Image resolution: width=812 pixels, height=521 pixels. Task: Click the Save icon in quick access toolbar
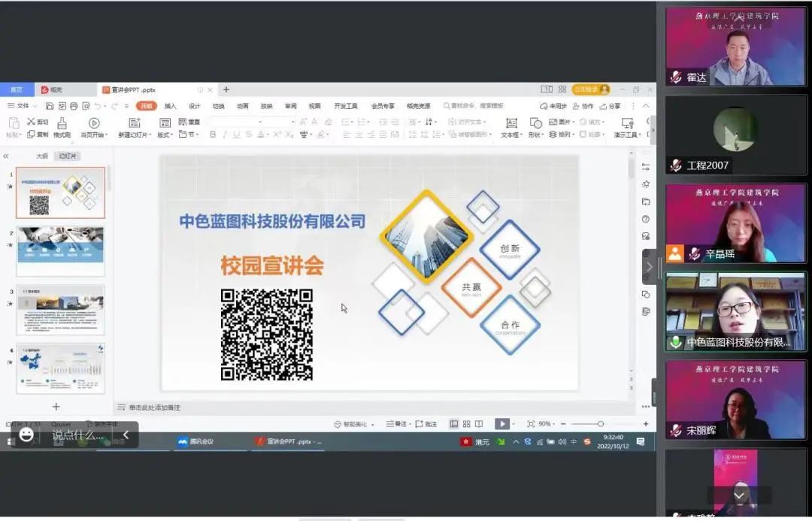[50, 106]
